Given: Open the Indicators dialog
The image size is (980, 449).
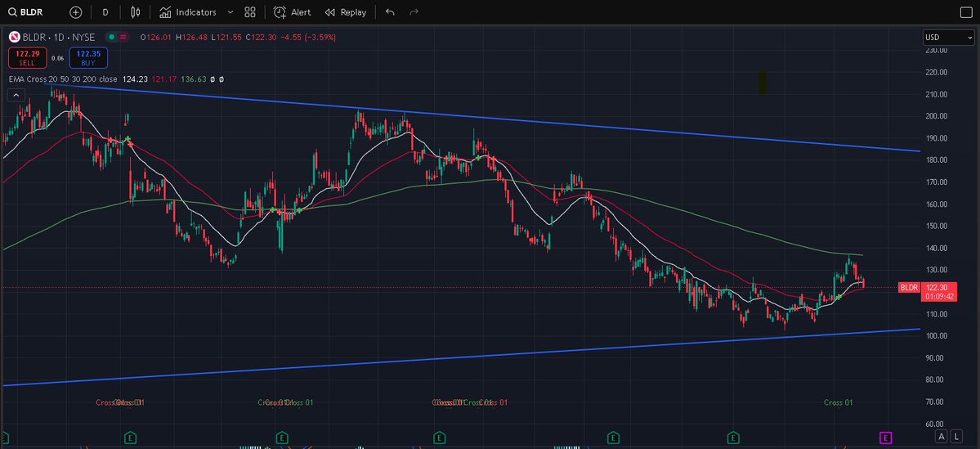Looking at the screenshot, I should point(187,12).
